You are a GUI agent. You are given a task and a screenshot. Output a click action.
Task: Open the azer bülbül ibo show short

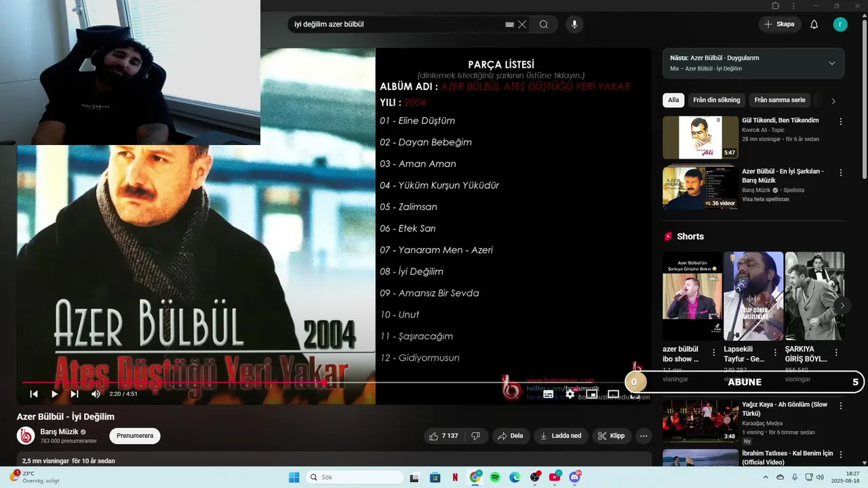point(692,296)
